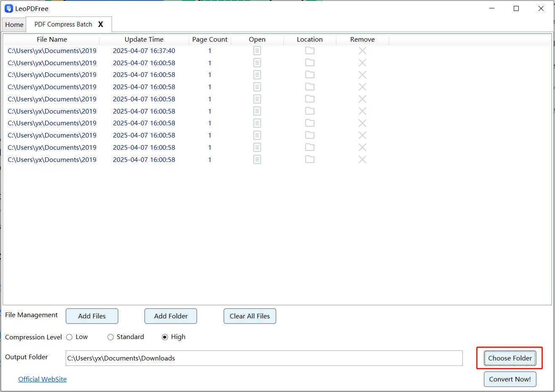
Task: Select Low compression level
Action: (x=69, y=337)
